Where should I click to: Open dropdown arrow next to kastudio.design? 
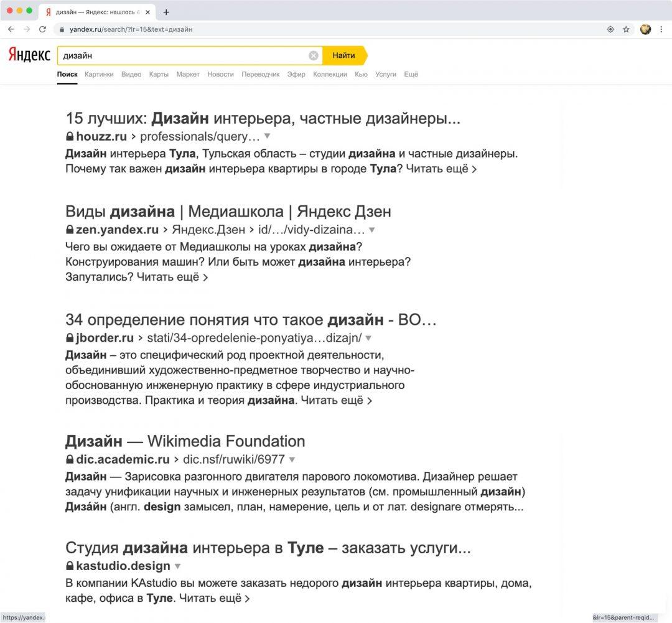pyautogui.click(x=177, y=566)
